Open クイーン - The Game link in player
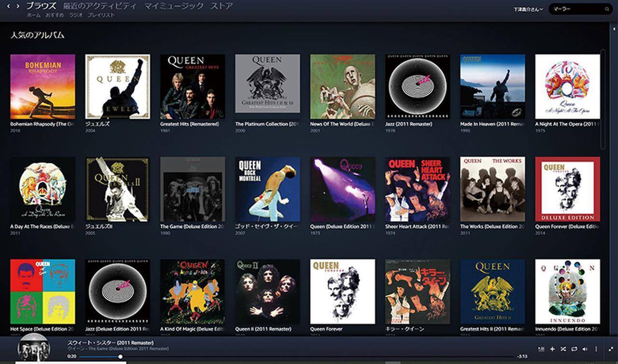 tap(118, 349)
